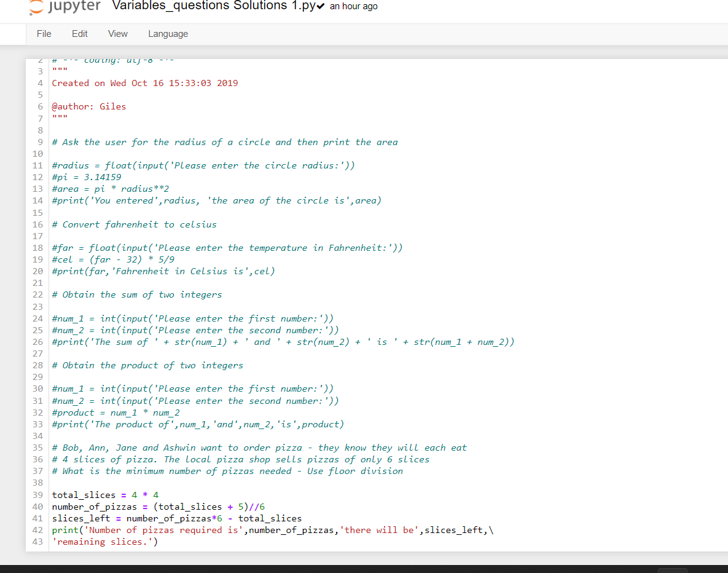Click the '#num_2 = int(input' on line 25
This screenshot has height=573, width=728.
pyautogui.click(x=195, y=330)
